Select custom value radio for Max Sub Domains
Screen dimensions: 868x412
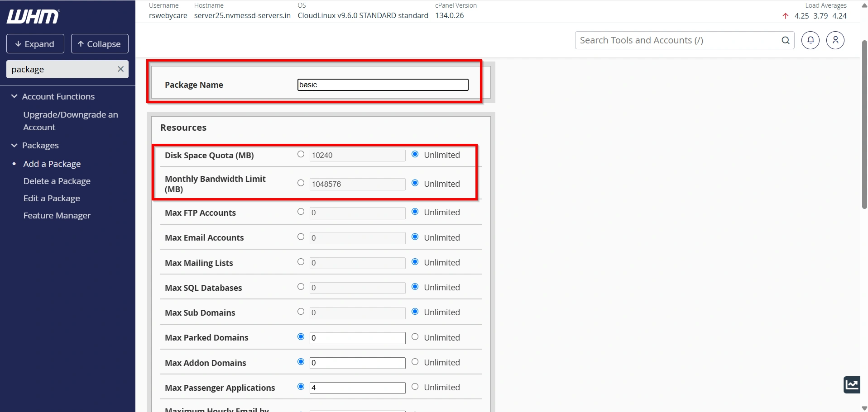301,312
